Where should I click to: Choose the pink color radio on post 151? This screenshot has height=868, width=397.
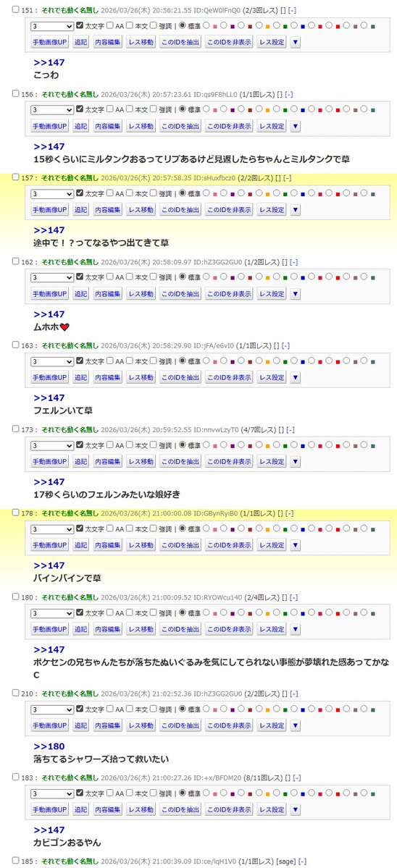206,25
